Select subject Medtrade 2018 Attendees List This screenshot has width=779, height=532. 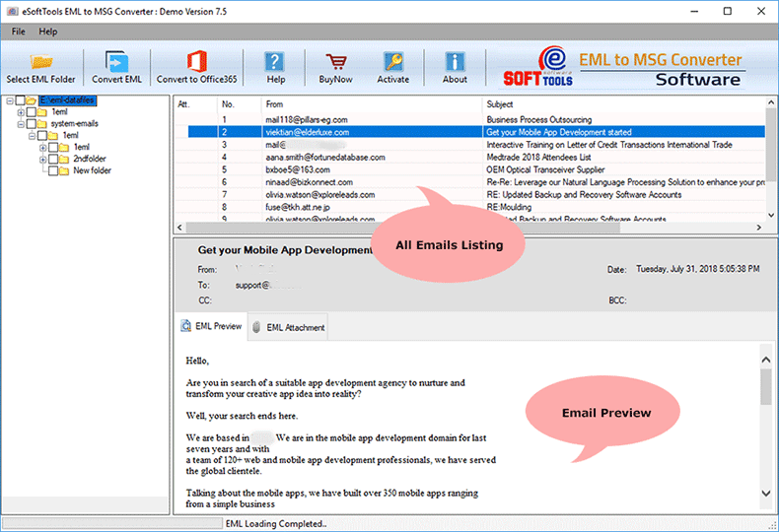[538, 158]
